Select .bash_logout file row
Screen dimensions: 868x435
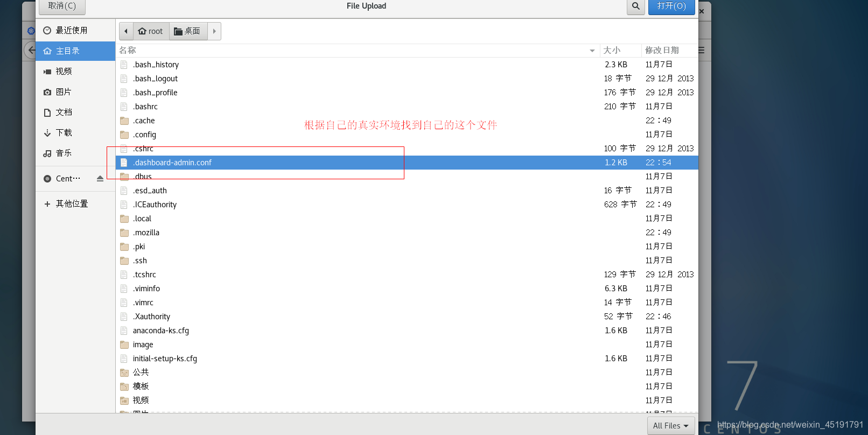coord(407,79)
